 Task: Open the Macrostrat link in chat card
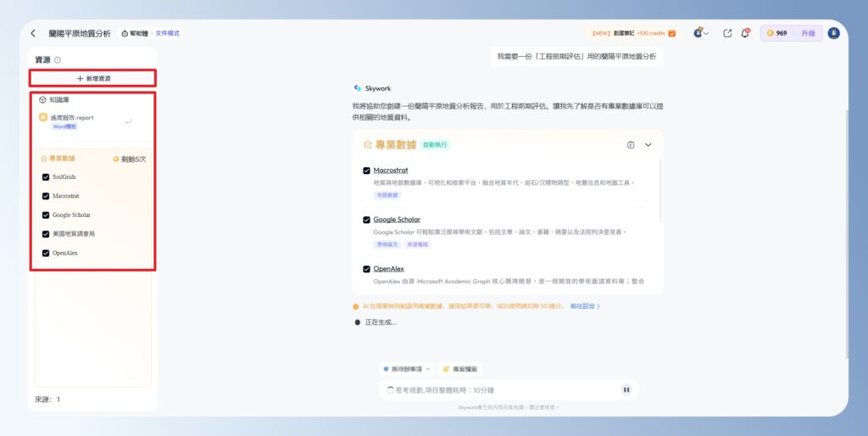tap(391, 170)
